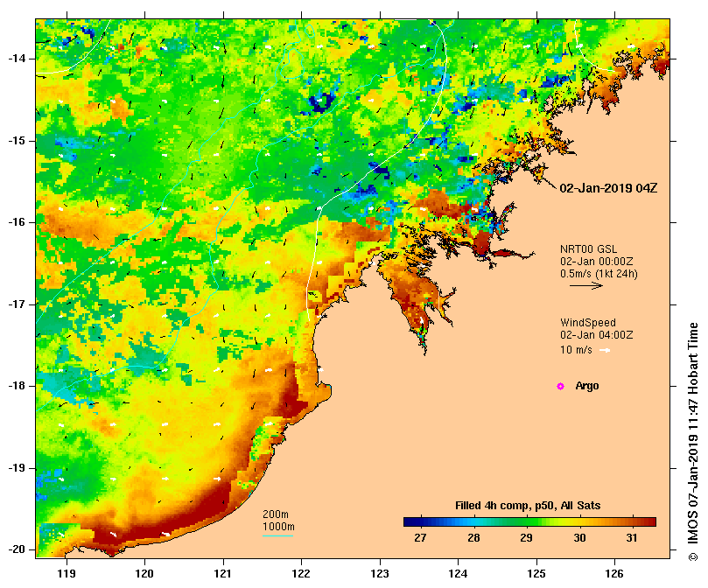Screen dimensions: 708x588
Task: Click the 02-Jan 00:00Z current date text
Action: [x=597, y=262]
